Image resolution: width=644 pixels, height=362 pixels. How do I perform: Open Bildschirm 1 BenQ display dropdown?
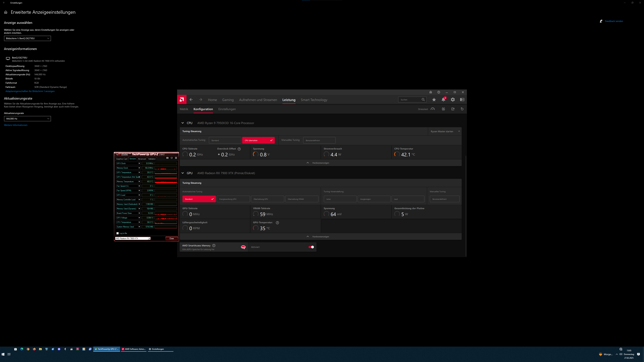coord(28,39)
